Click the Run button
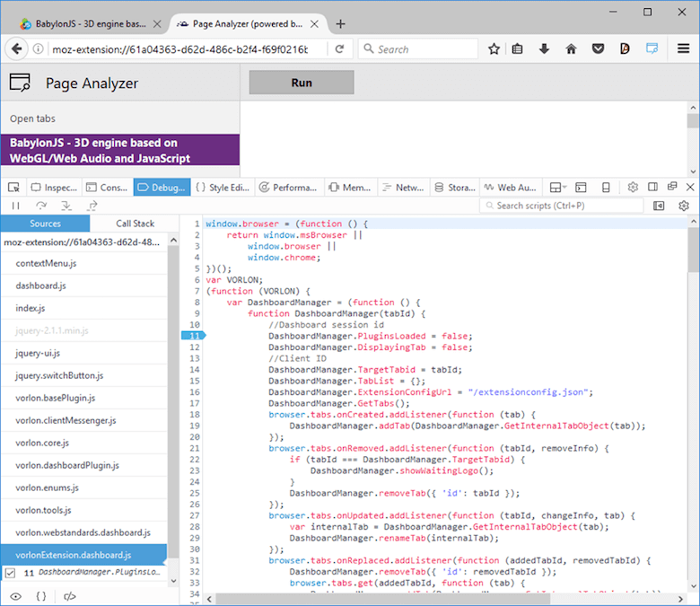The image size is (700, 606). pyautogui.click(x=302, y=83)
